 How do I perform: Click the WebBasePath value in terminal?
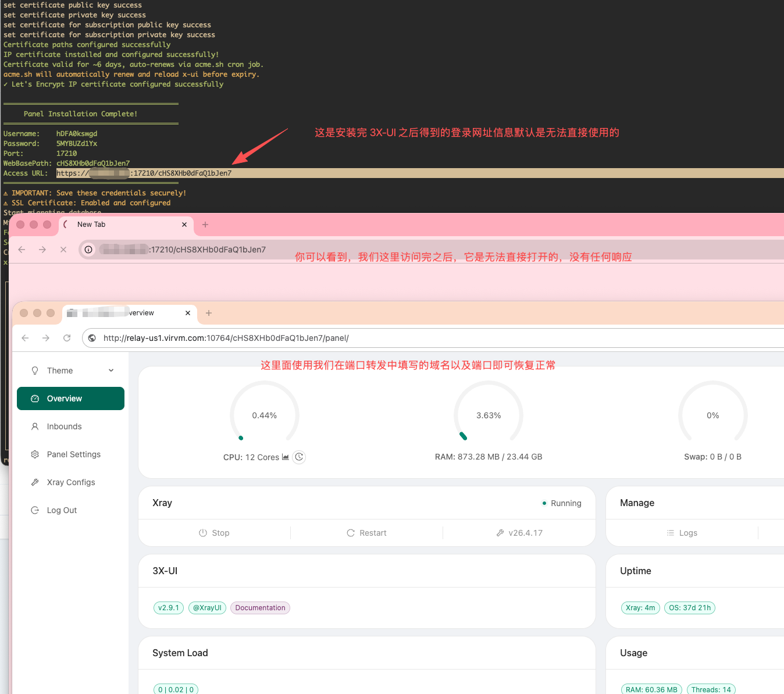point(93,163)
